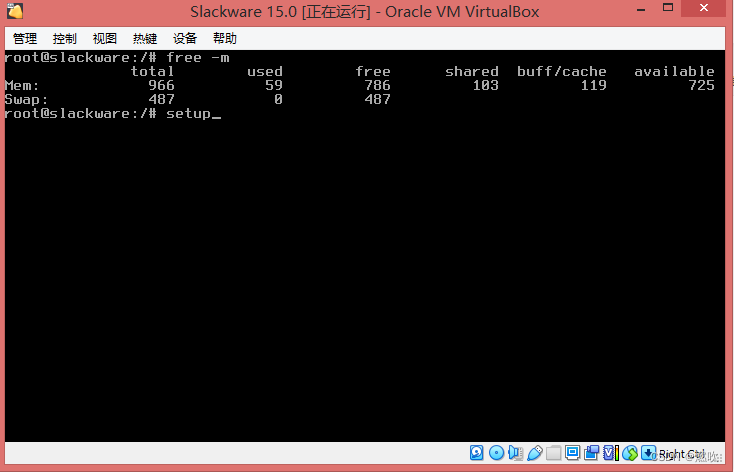The image size is (734, 472).
Task: Click the Mem free value 786
Action: point(377,85)
